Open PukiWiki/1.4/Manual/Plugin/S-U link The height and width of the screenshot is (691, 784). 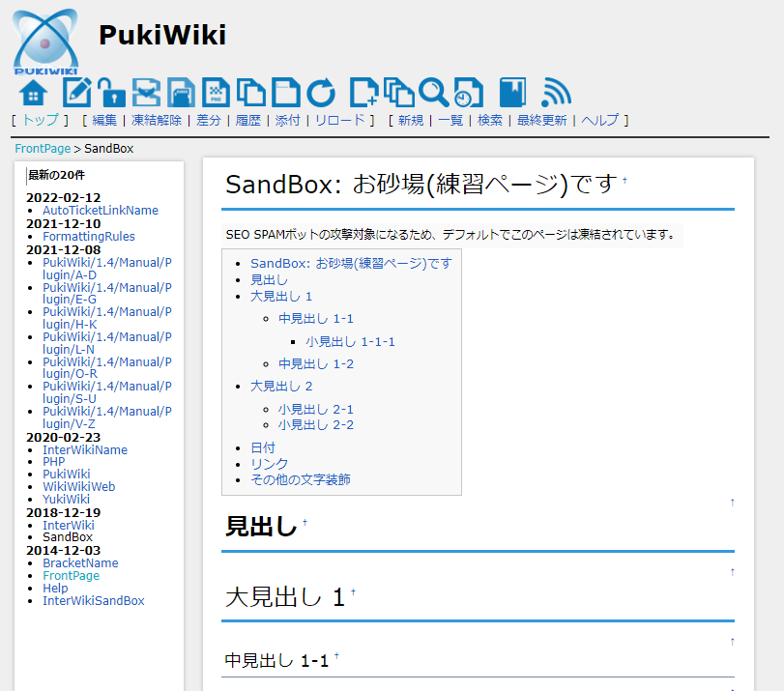point(107,392)
